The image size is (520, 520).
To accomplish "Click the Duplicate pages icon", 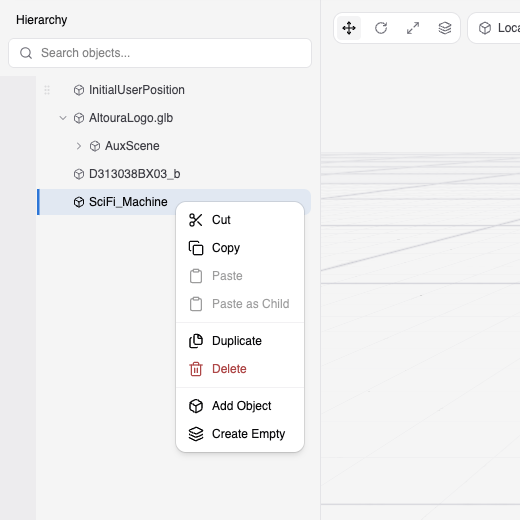I will 196,341.
